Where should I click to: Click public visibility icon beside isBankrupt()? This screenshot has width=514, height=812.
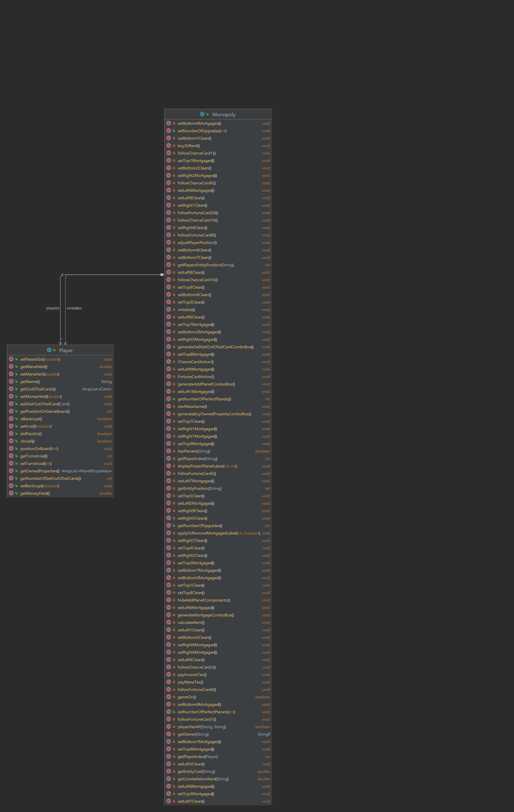coord(17,419)
